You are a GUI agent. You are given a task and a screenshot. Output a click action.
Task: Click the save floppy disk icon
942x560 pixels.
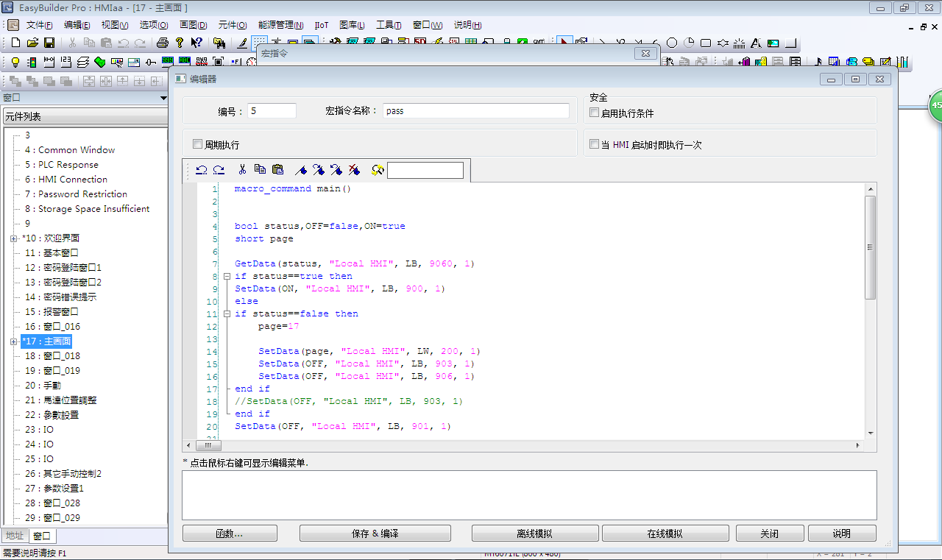click(49, 43)
